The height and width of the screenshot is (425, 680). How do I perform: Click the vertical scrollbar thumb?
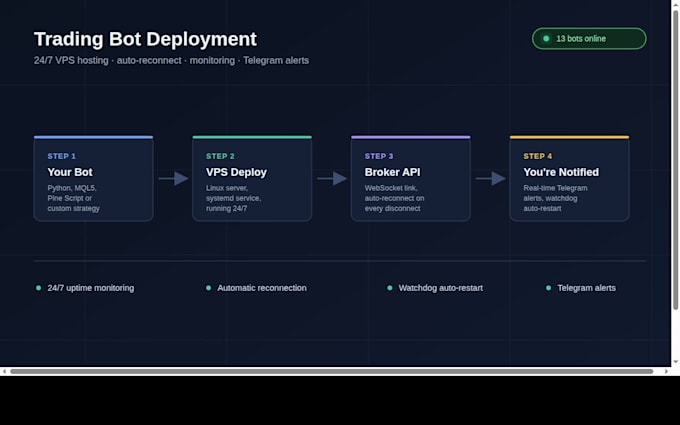(x=676, y=160)
